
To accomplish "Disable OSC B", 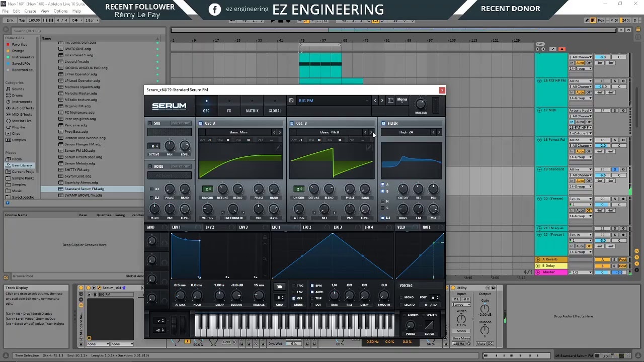I will [x=292, y=123].
